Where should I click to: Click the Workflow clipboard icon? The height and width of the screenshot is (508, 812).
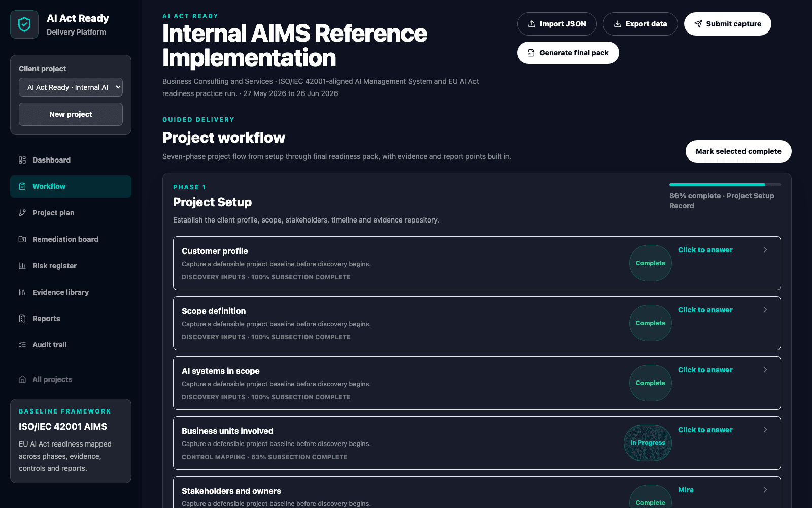coord(22,186)
